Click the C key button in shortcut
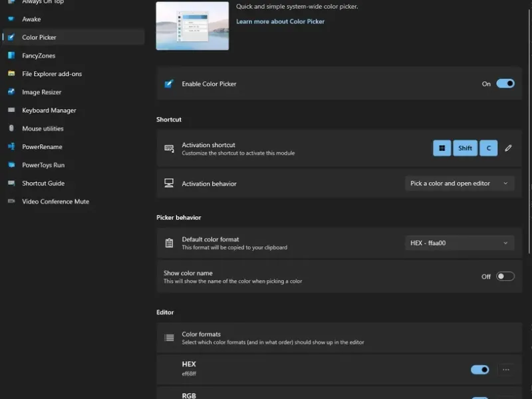Viewport: 532px width, 399px height. click(x=489, y=148)
